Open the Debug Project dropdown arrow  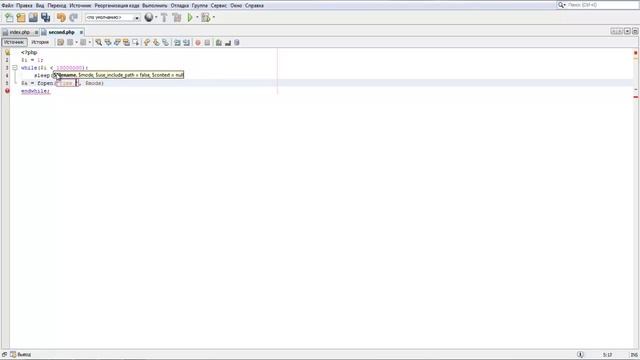(213, 18)
